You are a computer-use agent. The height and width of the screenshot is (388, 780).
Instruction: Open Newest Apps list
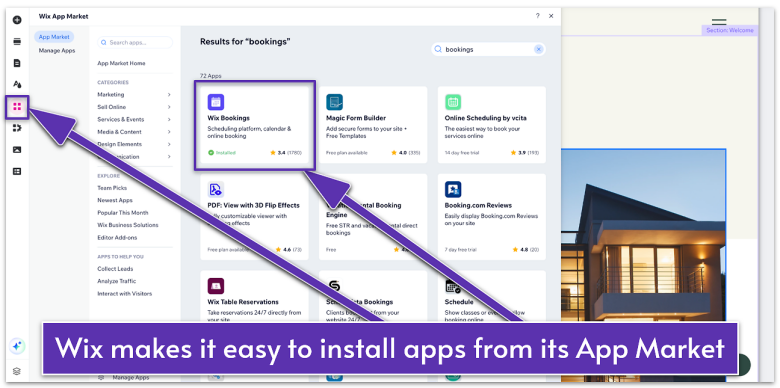[x=115, y=200]
